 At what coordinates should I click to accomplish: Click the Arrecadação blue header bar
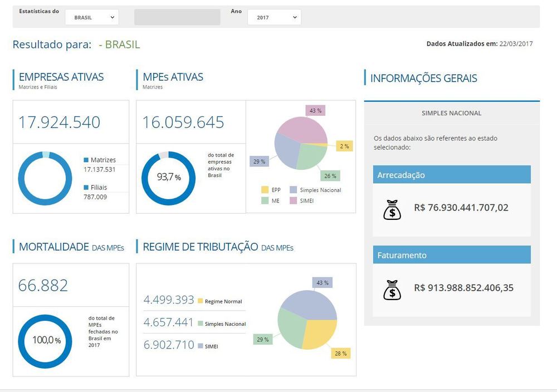pos(452,175)
